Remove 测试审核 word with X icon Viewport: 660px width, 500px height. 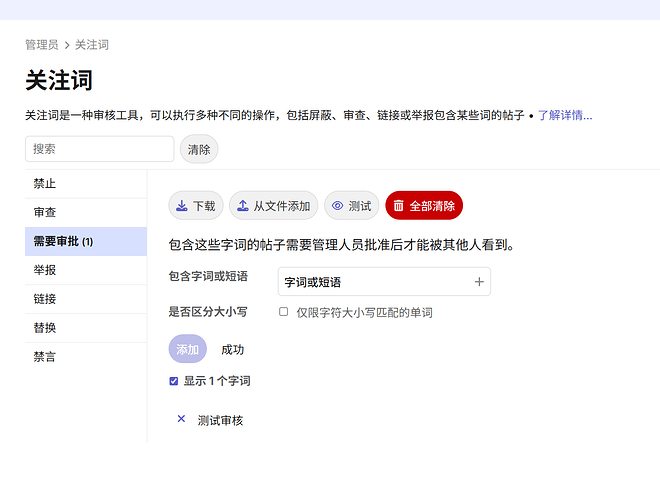pyautogui.click(x=181, y=419)
